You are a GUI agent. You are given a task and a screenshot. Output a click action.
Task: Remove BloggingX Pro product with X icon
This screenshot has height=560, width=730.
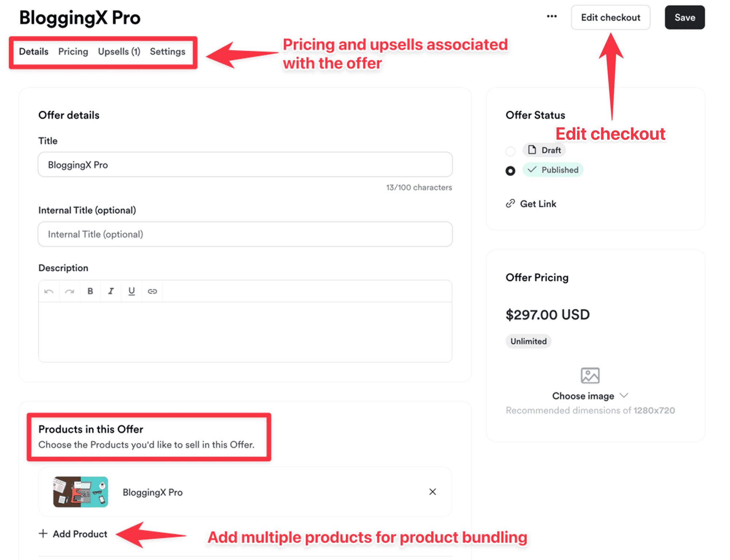coord(433,492)
